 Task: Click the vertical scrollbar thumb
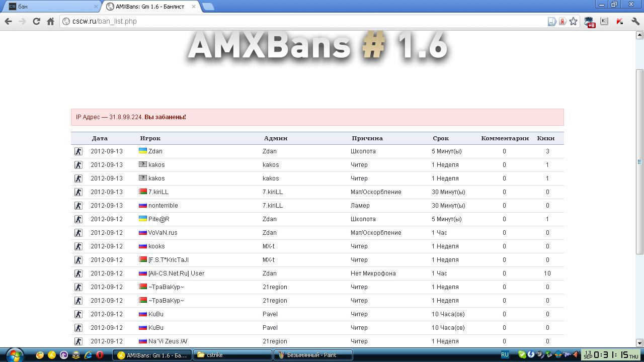click(639, 162)
